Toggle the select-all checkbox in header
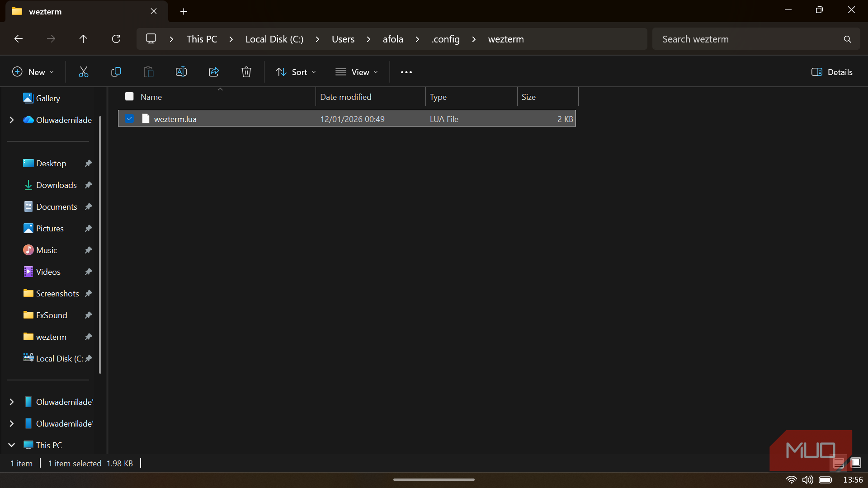 (129, 97)
